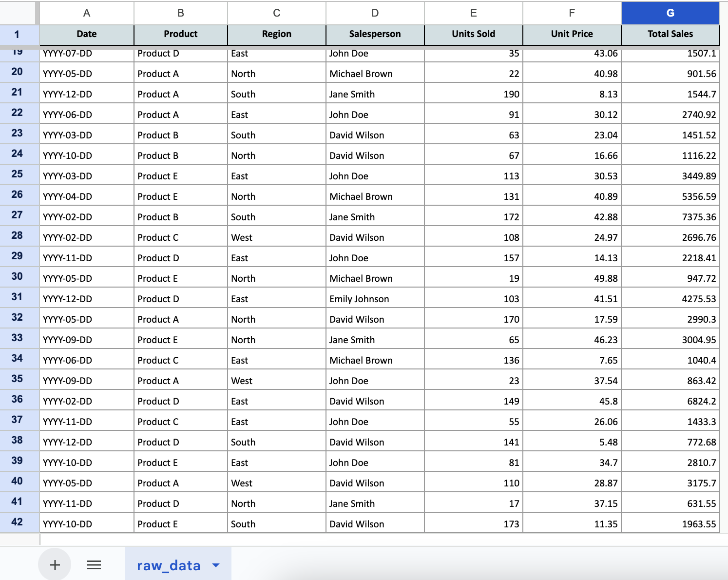Click units sold value 157

point(474,258)
